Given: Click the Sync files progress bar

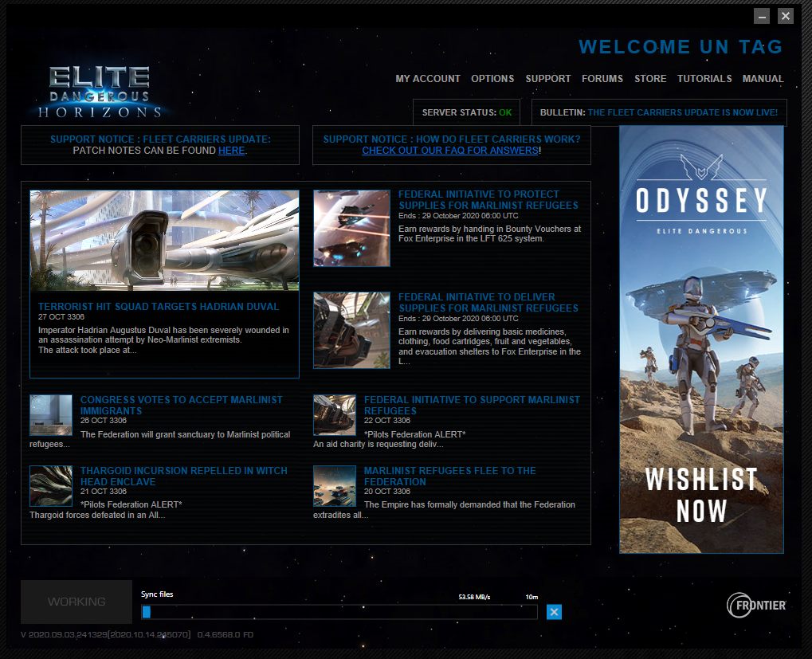Looking at the screenshot, I should pyautogui.click(x=339, y=612).
